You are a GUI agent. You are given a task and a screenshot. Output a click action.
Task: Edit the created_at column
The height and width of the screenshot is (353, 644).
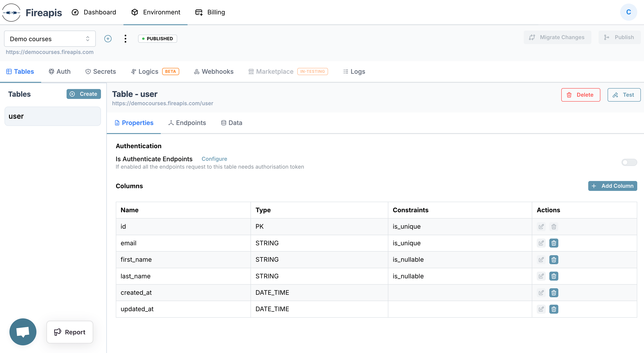pyautogui.click(x=541, y=293)
